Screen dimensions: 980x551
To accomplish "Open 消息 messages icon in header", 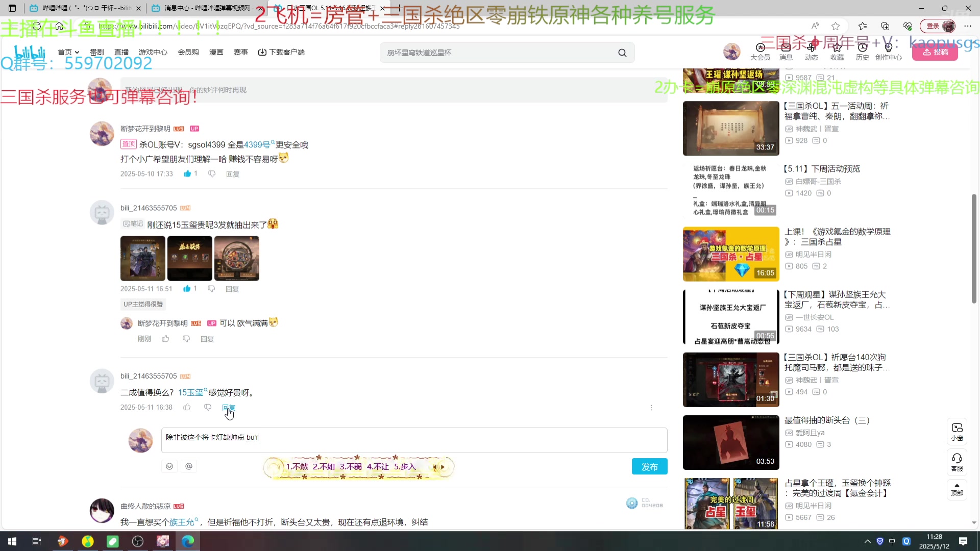I will tap(786, 52).
